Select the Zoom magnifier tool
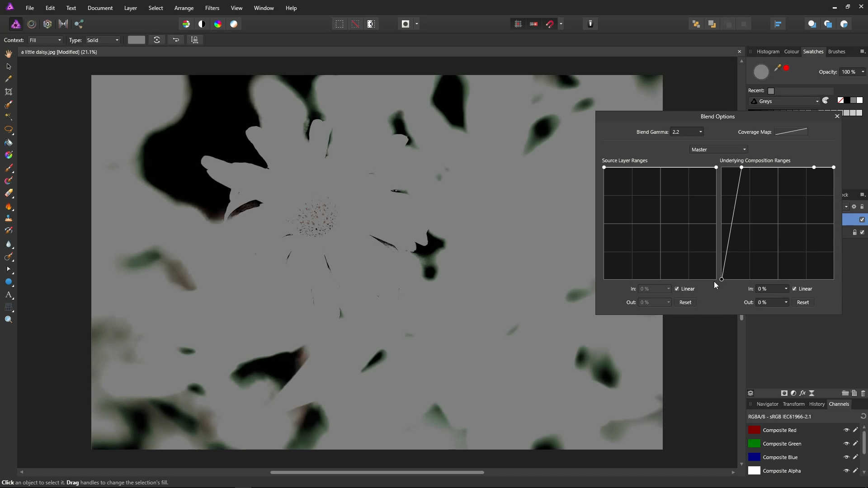The height and width of the screenshot is (488, 868). pyautogui.click(x=9, y=319)
